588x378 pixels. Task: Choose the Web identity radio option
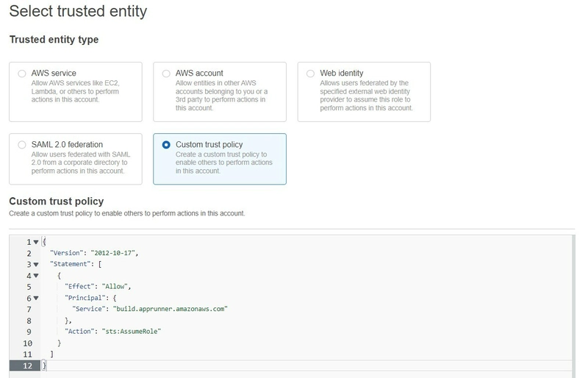(x=310, y=74)
